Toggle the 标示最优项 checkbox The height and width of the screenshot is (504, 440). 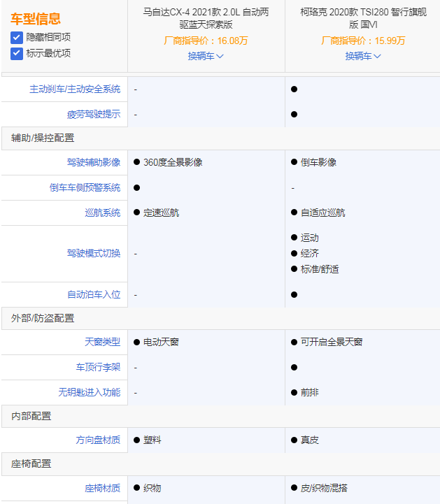coord(17,53)
